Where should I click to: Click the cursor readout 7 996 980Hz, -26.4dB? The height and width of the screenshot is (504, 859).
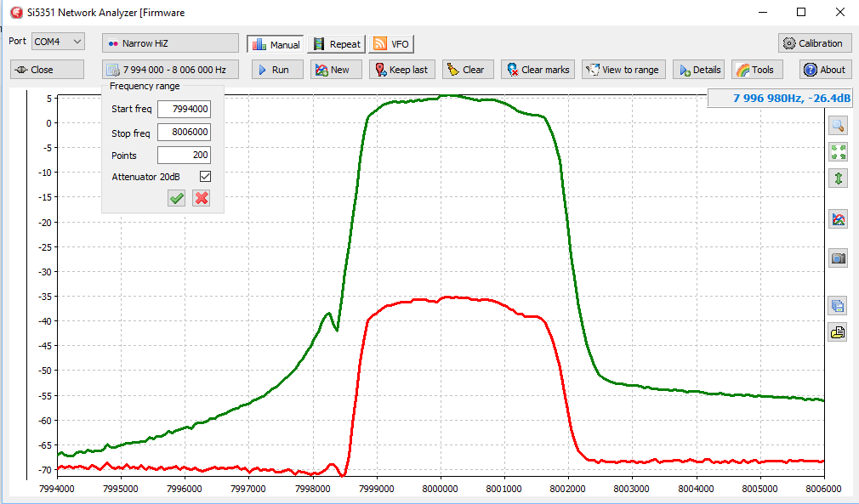[780, 99]
